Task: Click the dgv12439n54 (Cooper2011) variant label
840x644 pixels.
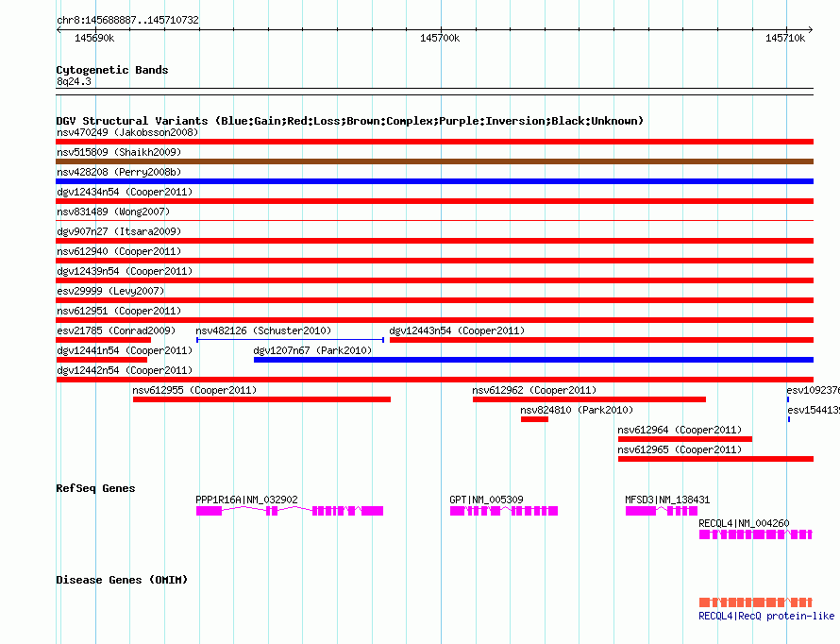Action: pyautogui.click(x=125, y=271)
